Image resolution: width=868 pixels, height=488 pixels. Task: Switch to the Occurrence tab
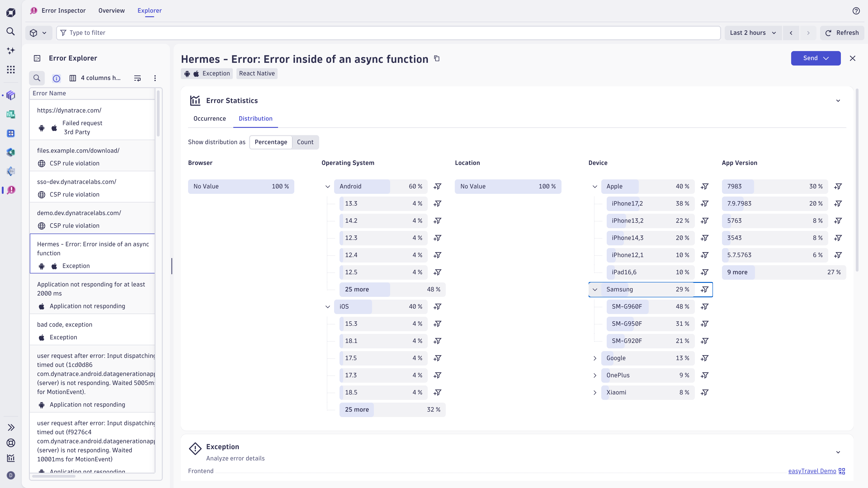(x=209, y=119)
